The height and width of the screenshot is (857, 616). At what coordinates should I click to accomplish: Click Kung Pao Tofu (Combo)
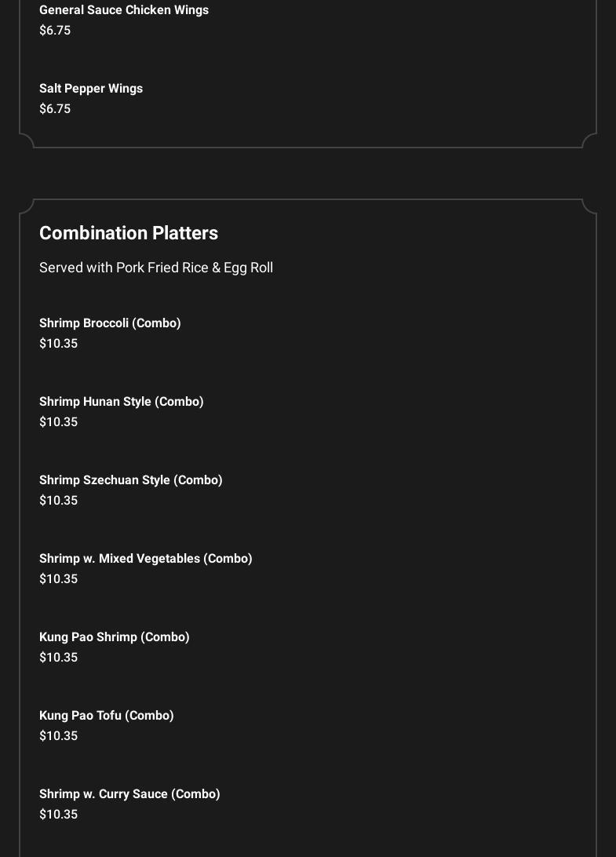(x=107, y=716)
